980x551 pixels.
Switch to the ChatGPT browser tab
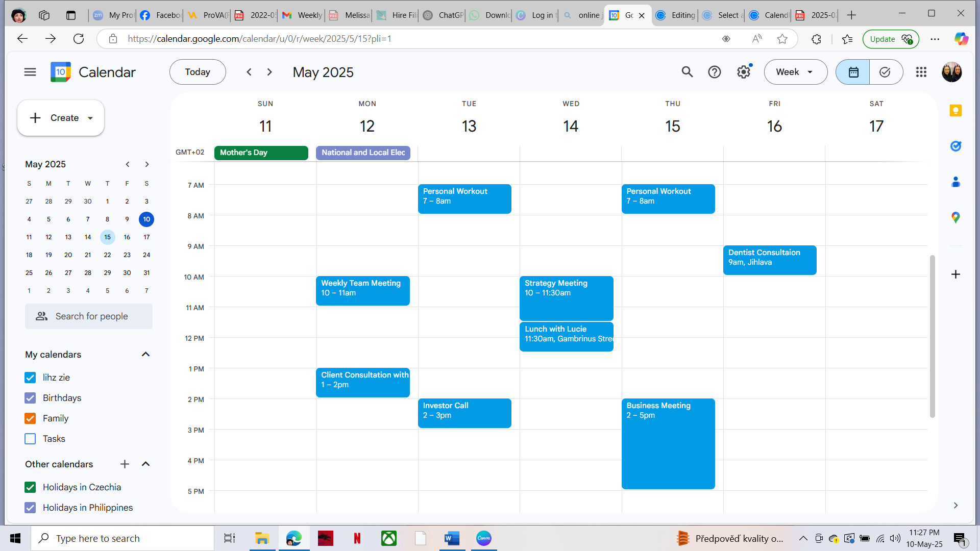443,15
